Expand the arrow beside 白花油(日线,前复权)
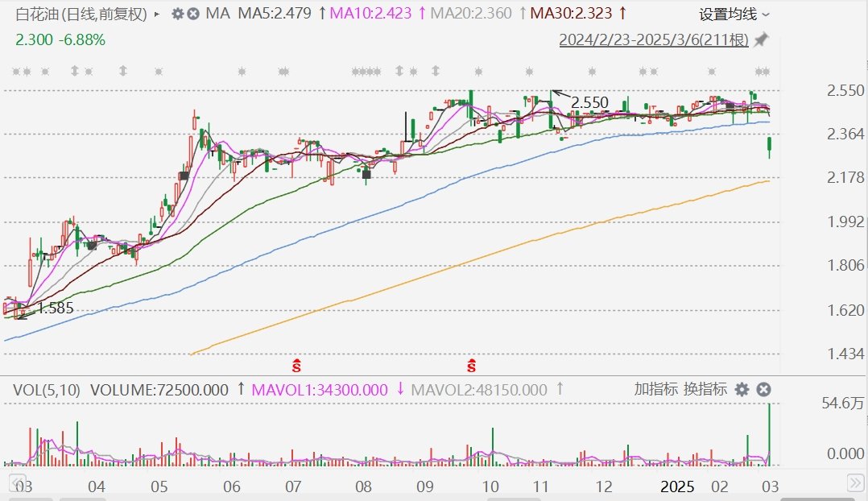868x501 pixels. tap(155, 14)
